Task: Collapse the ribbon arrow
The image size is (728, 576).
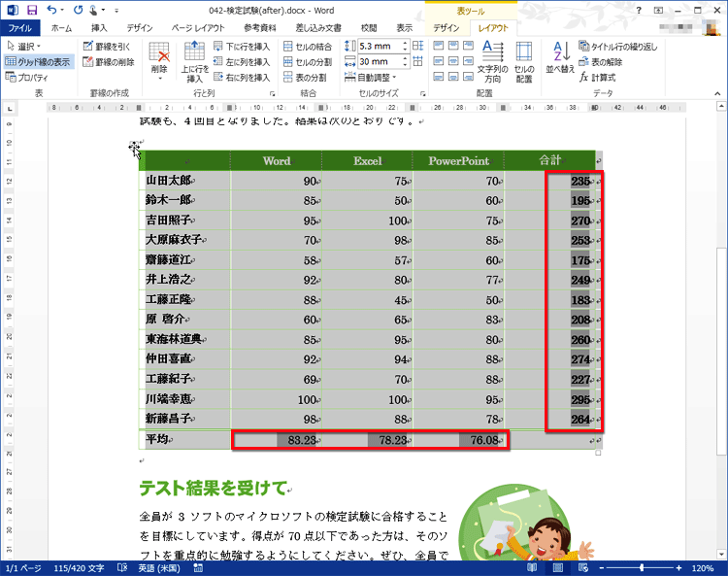Action: point(717,93)
